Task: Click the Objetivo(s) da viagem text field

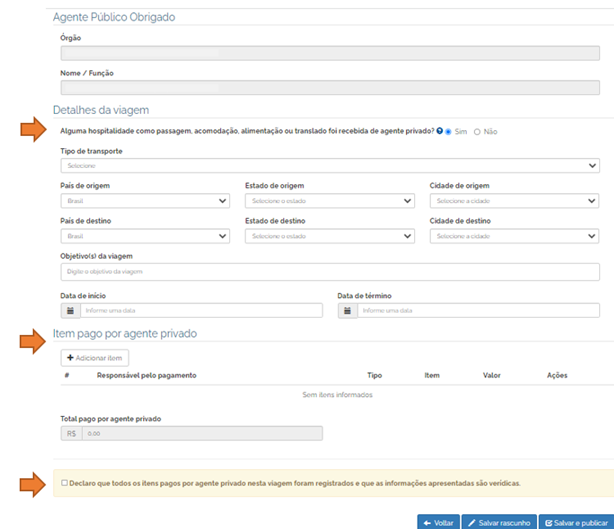Action: [330, 272]
